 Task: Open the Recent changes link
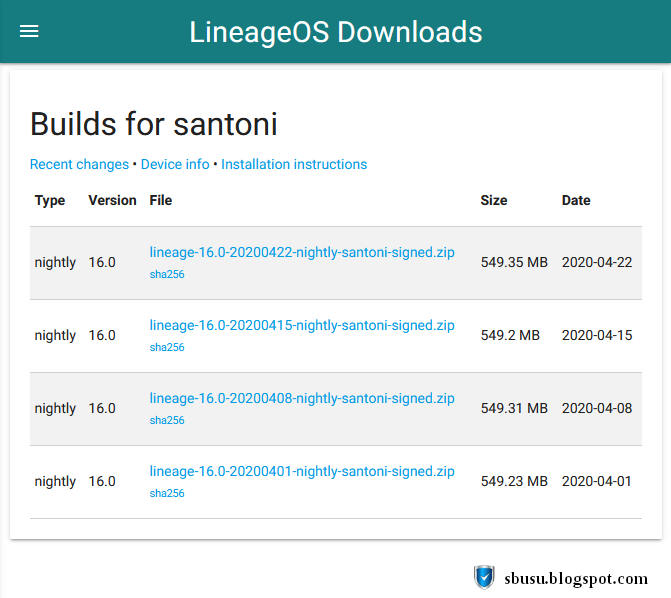pos(79,164)
